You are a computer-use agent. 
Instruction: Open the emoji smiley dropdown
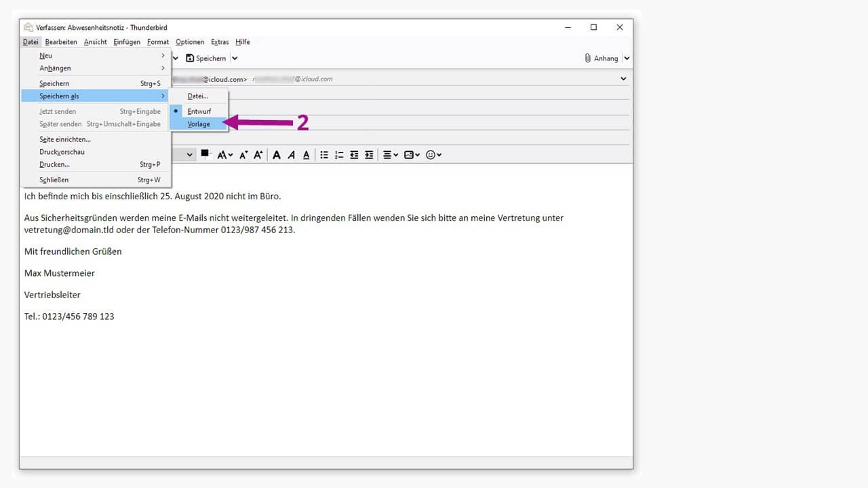click(x=433, y=155)
